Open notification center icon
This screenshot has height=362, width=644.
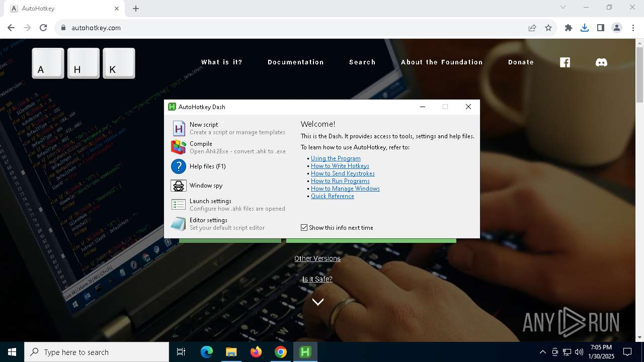click(x=627, y=352)
